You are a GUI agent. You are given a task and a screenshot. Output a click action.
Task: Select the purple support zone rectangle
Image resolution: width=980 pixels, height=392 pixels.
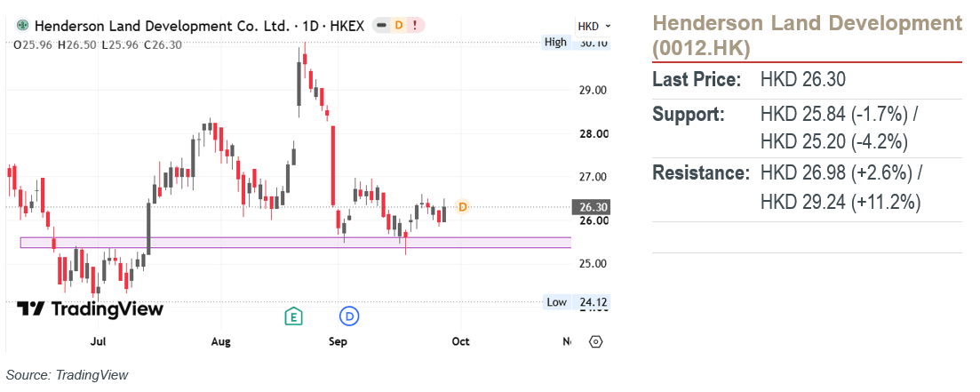coord(296,243)
